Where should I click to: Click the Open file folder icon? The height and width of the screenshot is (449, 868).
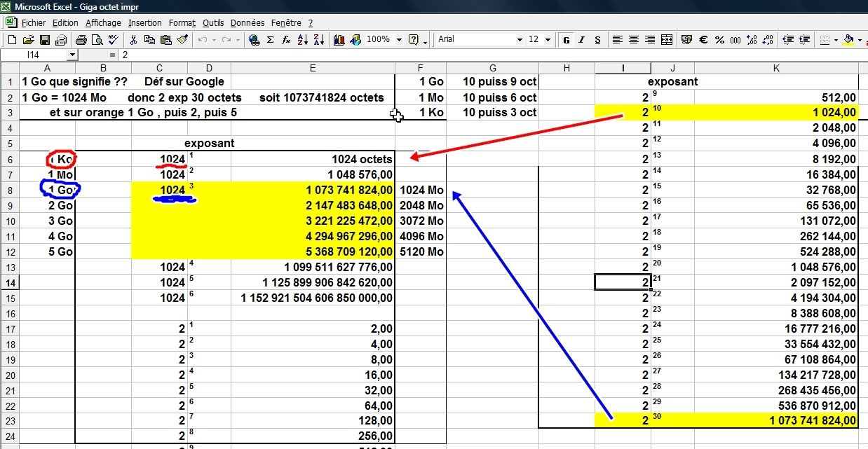[x=28, y=40]
